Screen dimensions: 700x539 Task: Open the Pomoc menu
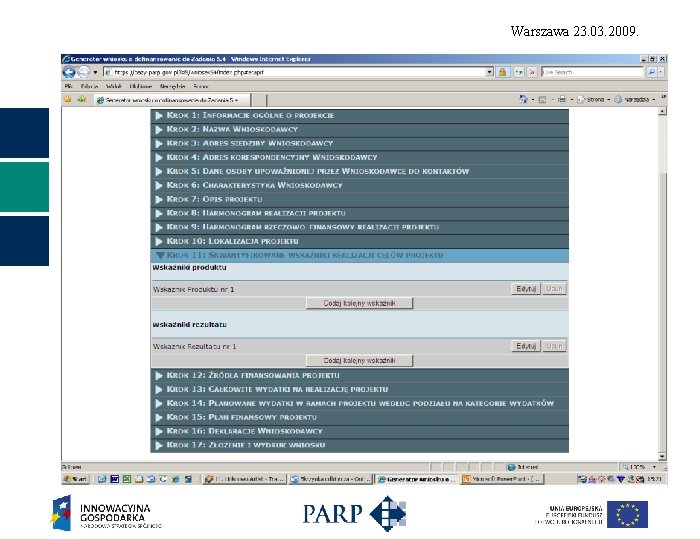point(201,86)
